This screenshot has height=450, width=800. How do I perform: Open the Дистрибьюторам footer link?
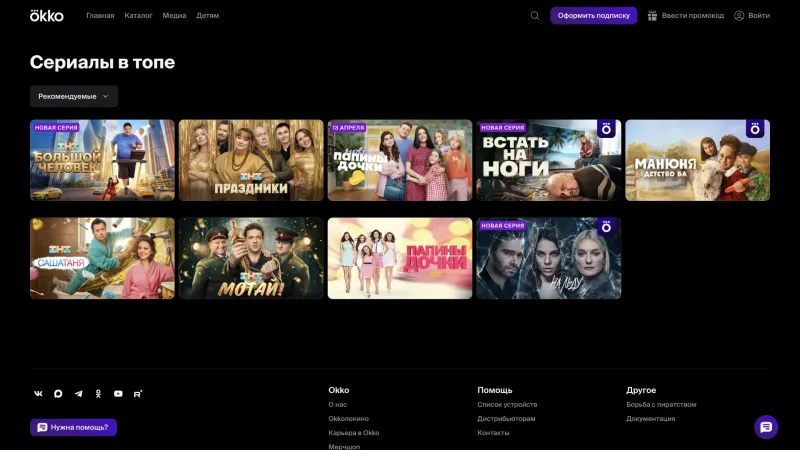tap(506, 419)
